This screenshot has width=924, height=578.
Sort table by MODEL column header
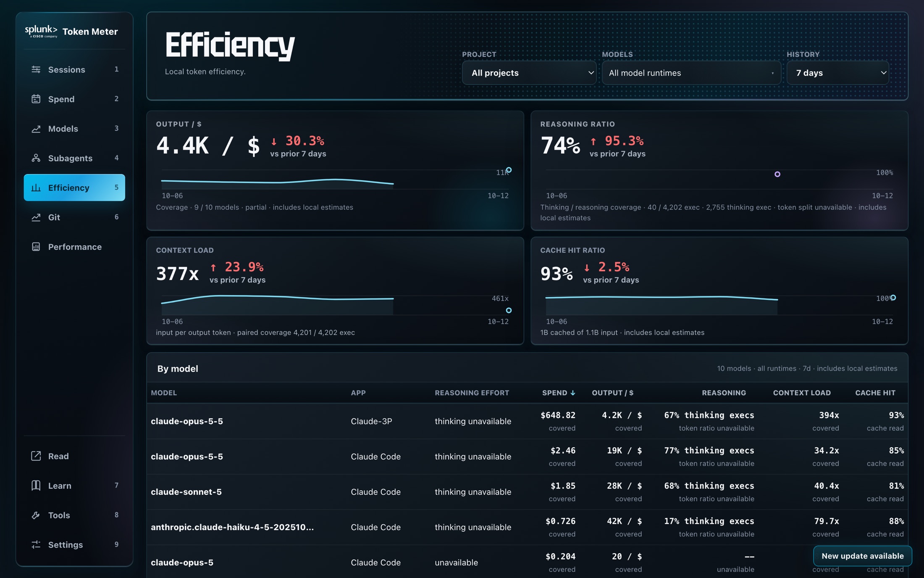[164, 393]
